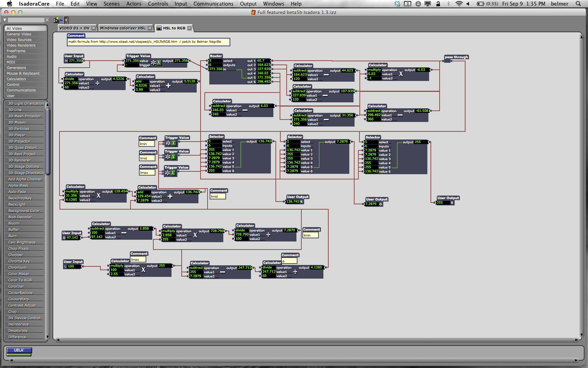Image resolution: width=588 pixels, height=368 pixels.
Task: Open divide operation on Calculator under User Input H
Action: coord(71,79)
